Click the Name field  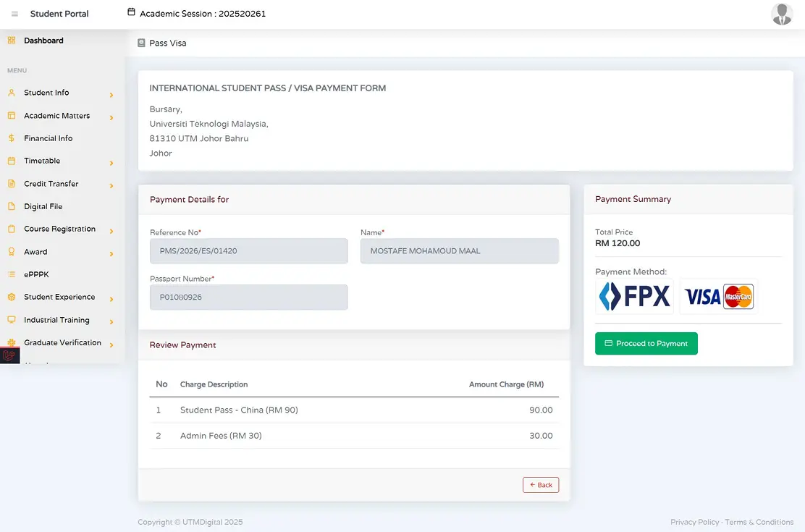click(x=460, y=251)
